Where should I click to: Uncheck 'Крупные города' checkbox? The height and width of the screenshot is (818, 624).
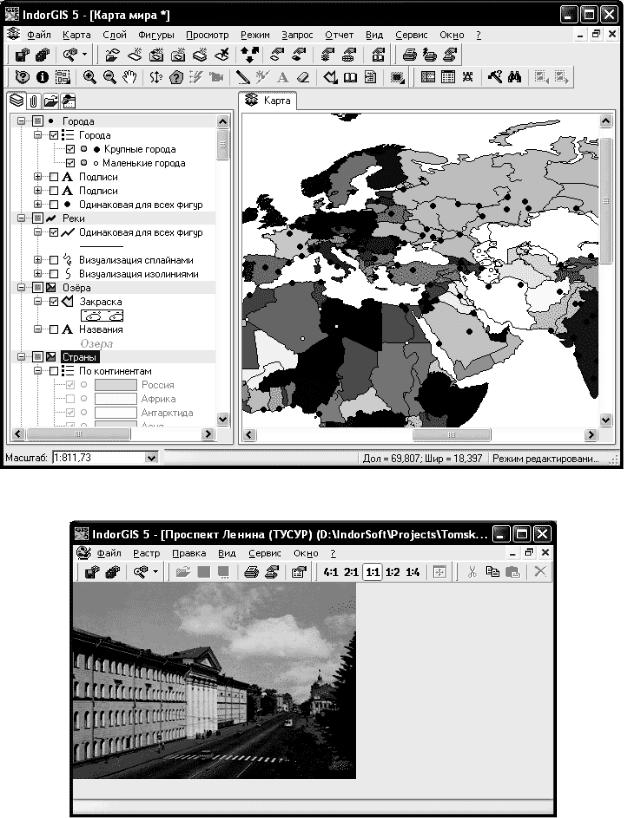(70, 149)
